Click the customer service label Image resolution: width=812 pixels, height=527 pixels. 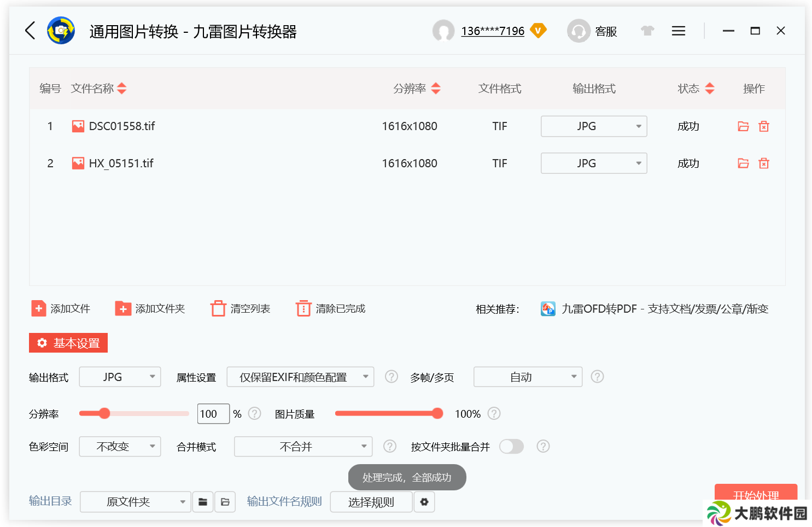pyautogui.click(x=606, y=31)
